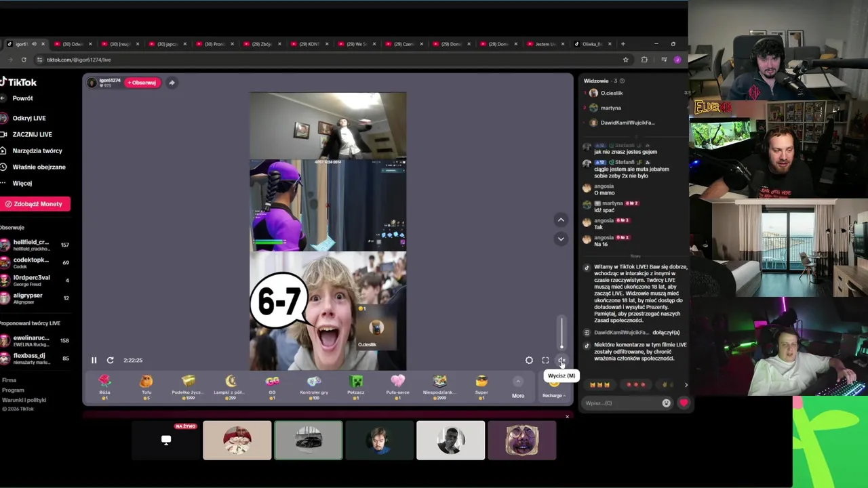
Task: Send the Tofu gift
Action: pyautogui.click(x=146, y=386)
